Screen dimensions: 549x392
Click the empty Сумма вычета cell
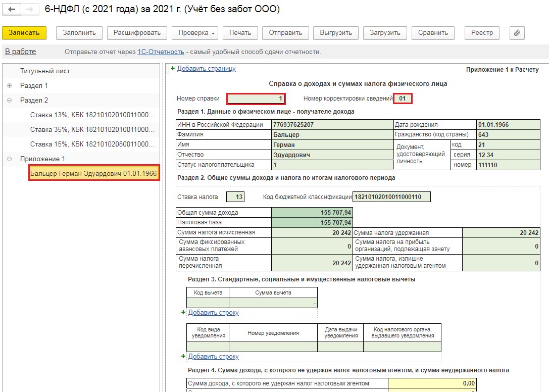[x=273, y=303]
